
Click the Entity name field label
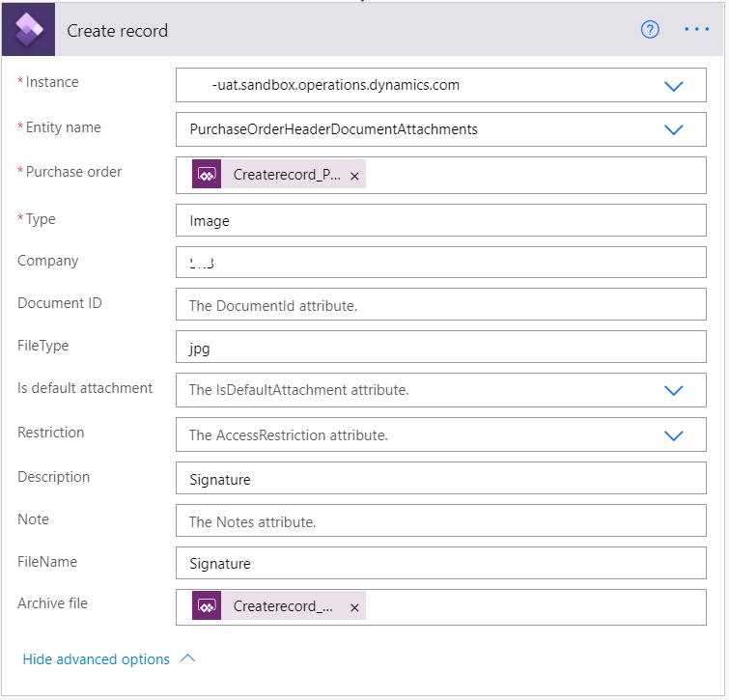click(x=63, y=127)
